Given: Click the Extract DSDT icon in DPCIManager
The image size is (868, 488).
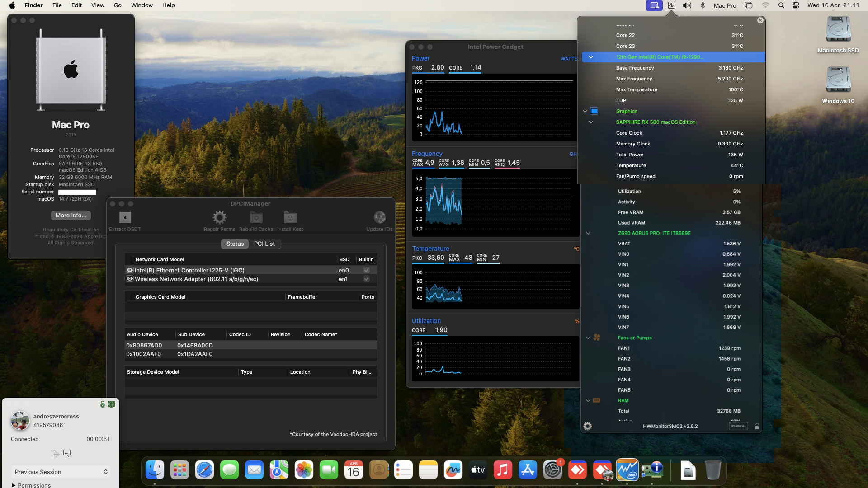Looking at the screenshot, I should [124, 218].
